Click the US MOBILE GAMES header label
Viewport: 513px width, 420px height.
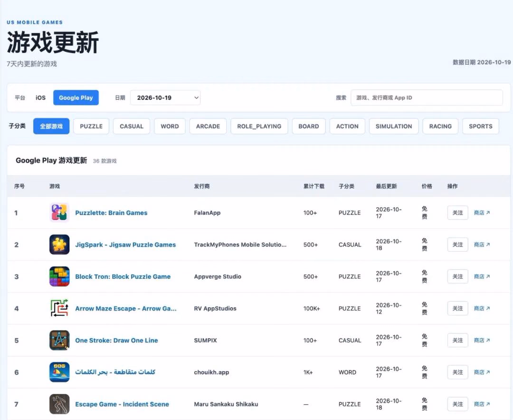point(35,22)
